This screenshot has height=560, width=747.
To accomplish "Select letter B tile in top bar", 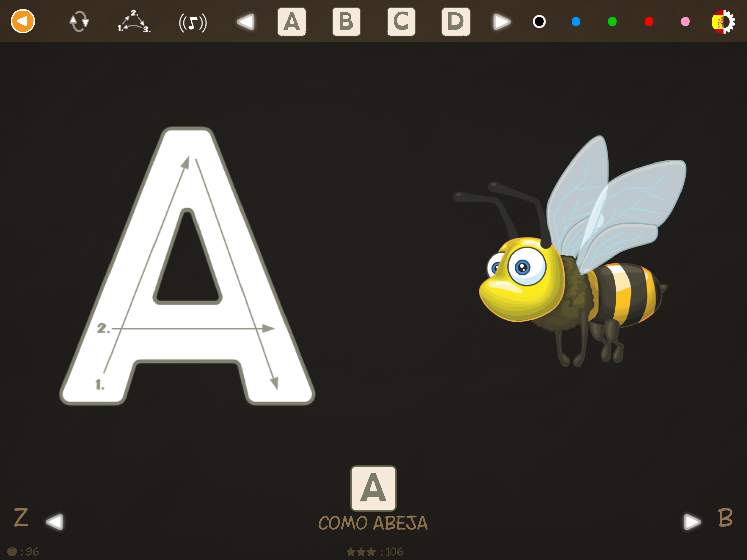I will coord(347,21).
